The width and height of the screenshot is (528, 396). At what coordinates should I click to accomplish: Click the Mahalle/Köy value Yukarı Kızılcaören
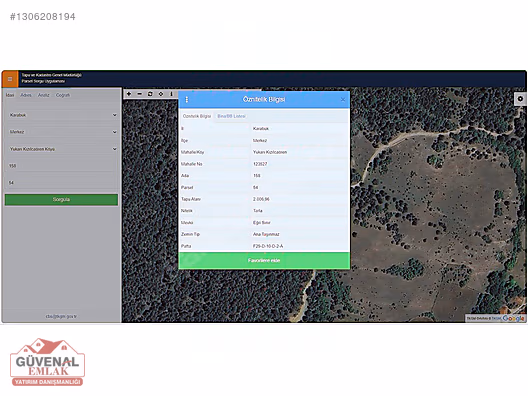tap(270, 152)
